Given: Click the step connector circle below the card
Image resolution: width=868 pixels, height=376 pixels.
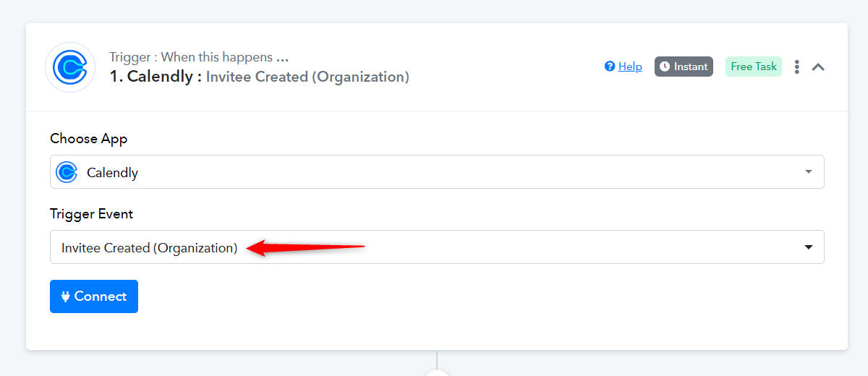Looking at the screenshot, I should [x=437, y=372].
